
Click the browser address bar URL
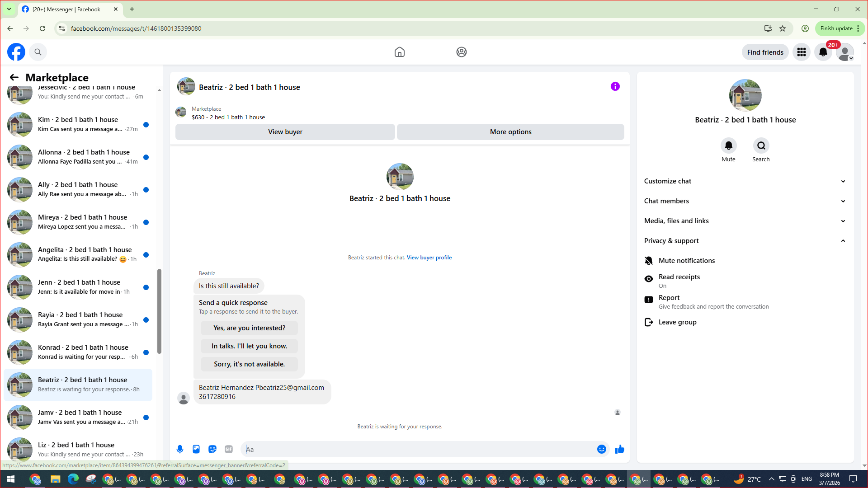tap(136, 28)
